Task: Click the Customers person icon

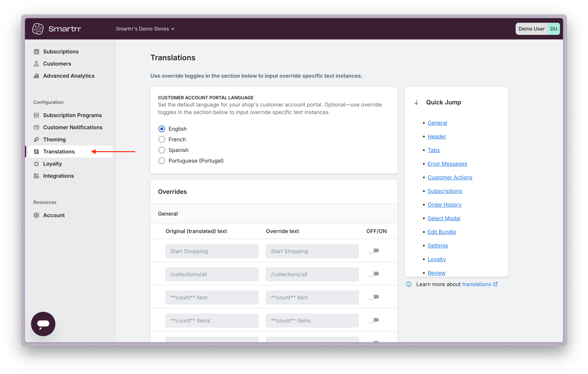Action: (x=36, y=64)
